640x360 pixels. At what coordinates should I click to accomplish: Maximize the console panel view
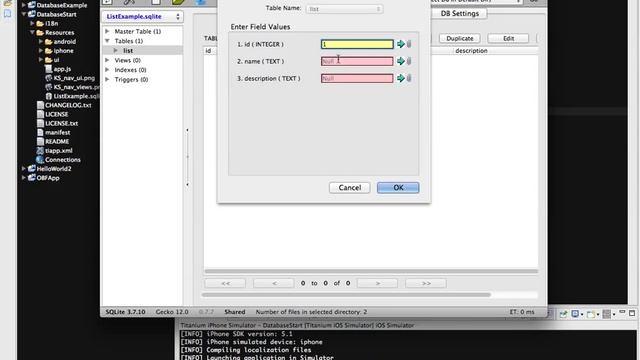(632, 313)
